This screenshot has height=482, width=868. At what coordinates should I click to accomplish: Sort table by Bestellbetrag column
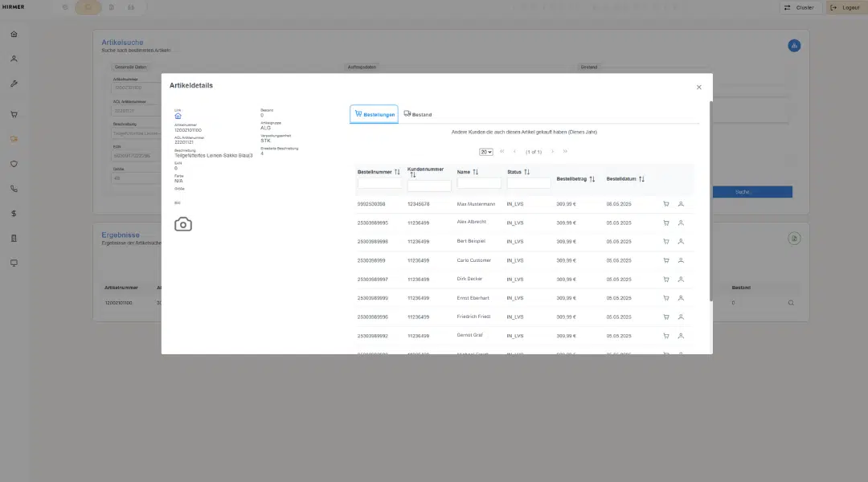pos(592,179)
